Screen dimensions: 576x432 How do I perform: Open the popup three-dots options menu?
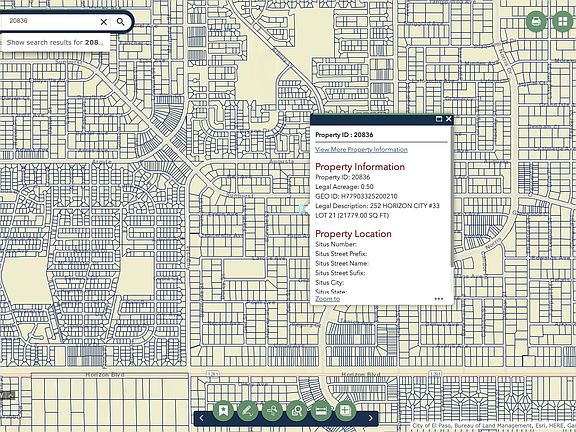[439, 299]
